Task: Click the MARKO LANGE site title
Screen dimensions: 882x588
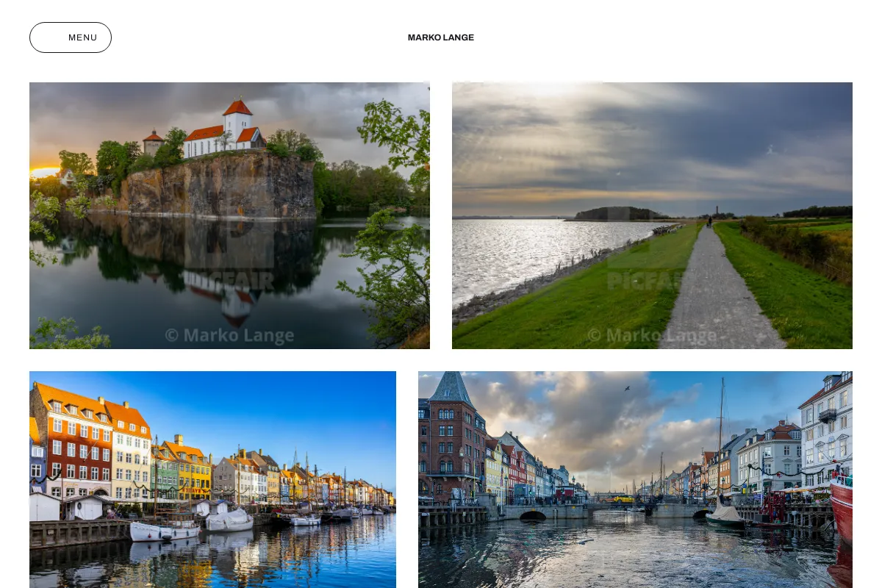Action: pos(441,37)
